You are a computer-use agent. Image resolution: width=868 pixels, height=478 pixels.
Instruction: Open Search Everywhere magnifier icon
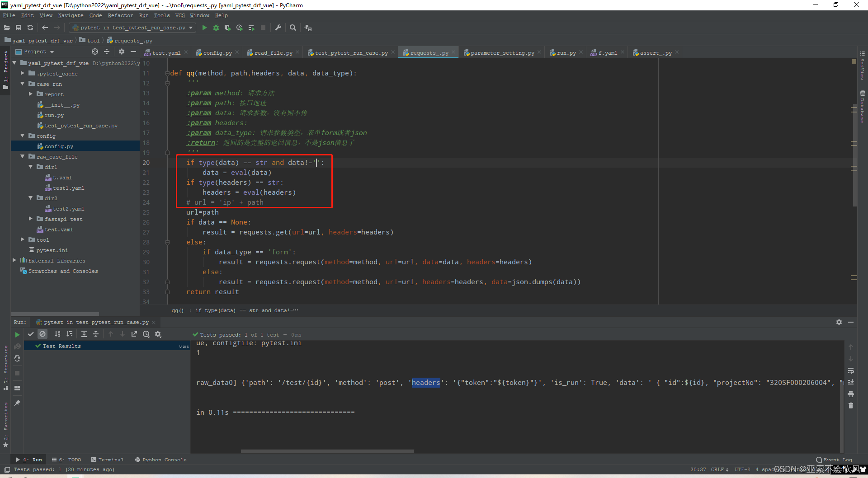coord(293,28)
